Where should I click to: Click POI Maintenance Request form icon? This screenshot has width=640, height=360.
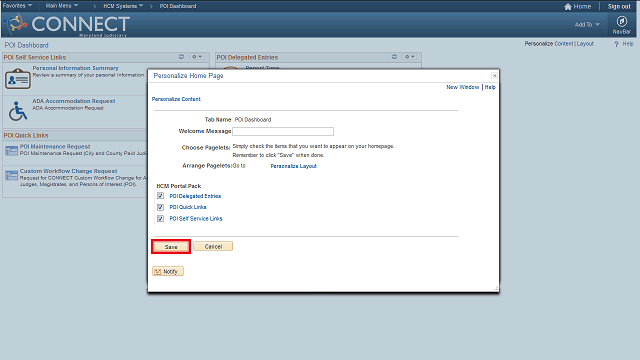pos(11,151)
